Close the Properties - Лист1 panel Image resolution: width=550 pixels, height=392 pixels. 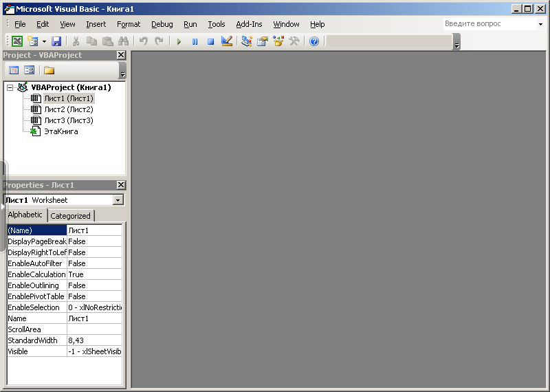(x=121, y=185)
